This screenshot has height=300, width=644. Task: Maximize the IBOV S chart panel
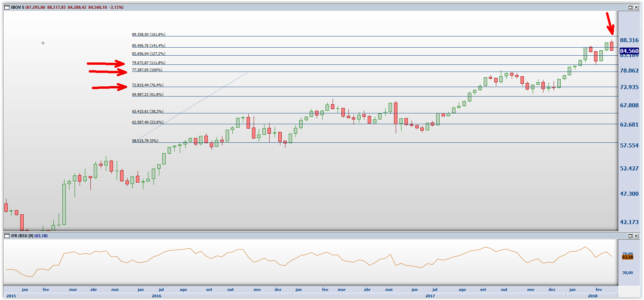pyautogui.click(x=630, y=7)
